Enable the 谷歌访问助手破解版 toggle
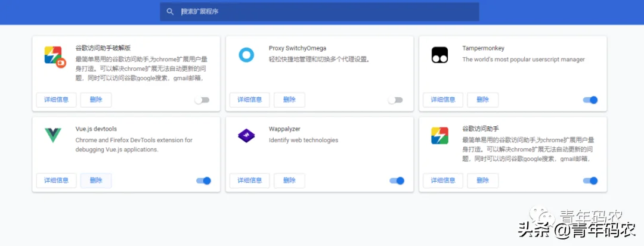The width and height of the screenshot is (644, 246). [x=202, y=100]
